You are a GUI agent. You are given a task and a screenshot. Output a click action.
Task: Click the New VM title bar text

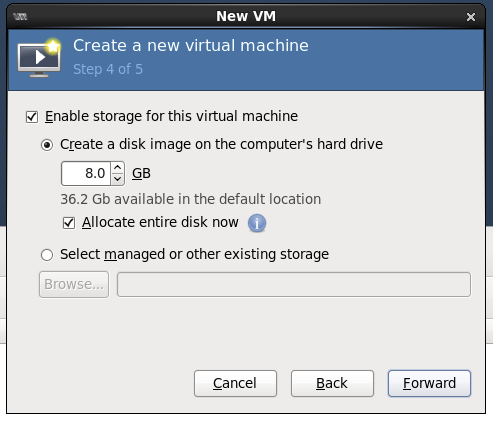click(246, 16)
